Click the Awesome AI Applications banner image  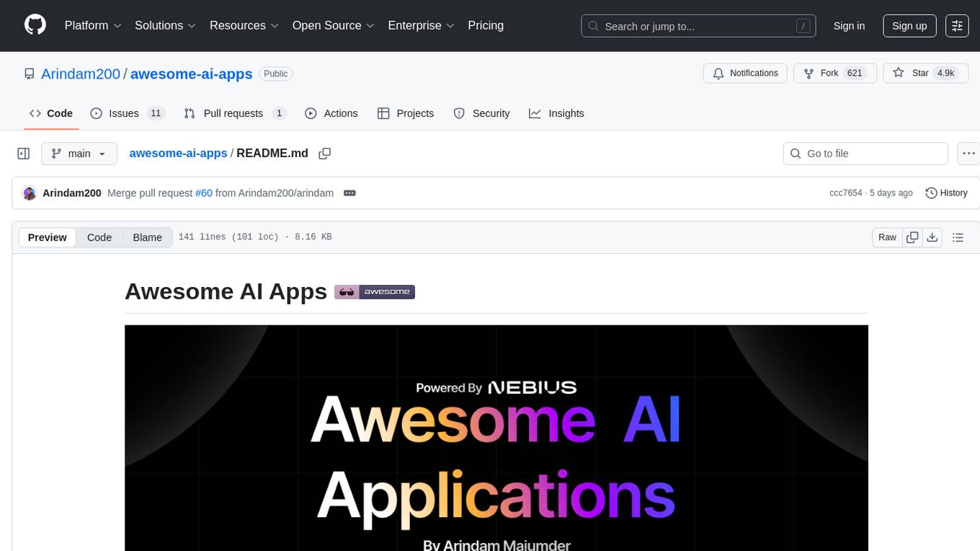pyautogui.click(x=496, y=438)
